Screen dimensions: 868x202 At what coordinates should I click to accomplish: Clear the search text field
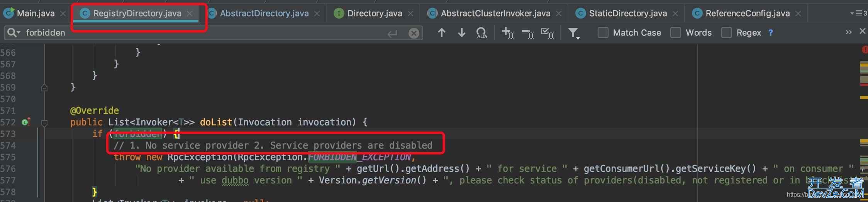click(414, 33)
